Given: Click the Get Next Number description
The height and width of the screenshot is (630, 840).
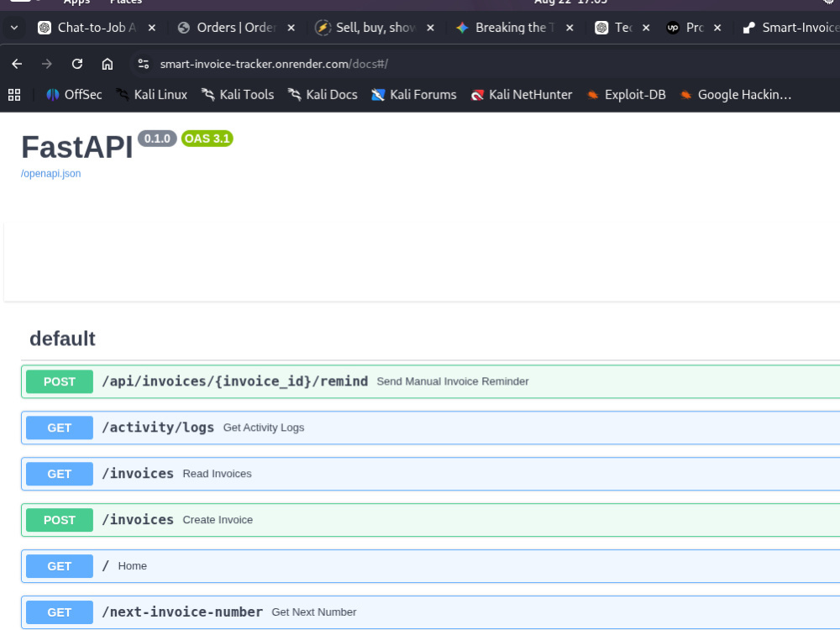Looking at the screenshot, I should coord(314,612).
